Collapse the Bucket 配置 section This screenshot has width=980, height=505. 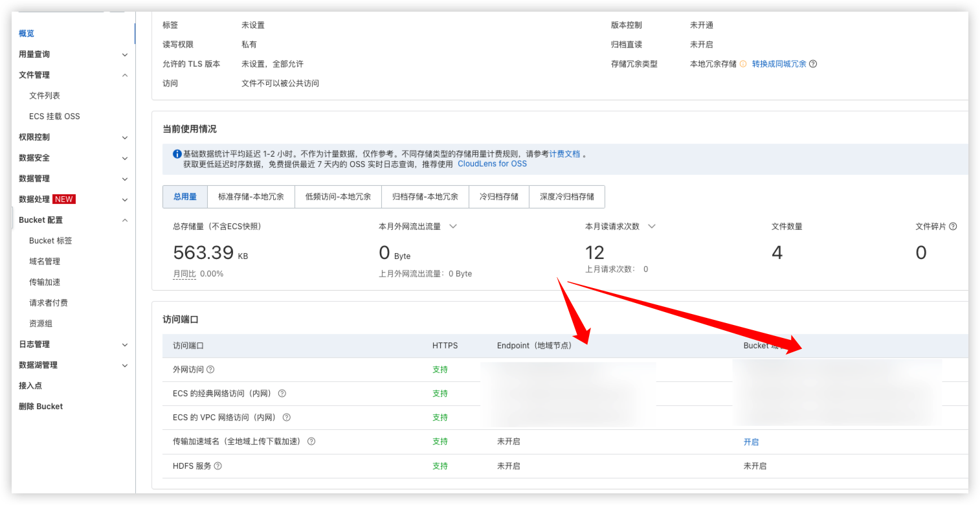coord(73,220)
